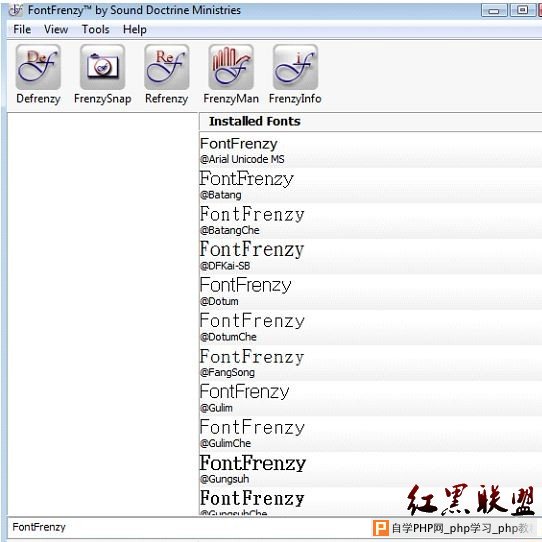Click the FontFrenzy status bar text
The width and height of the screenshot is (542, 542).
click(x=39, y=527)
